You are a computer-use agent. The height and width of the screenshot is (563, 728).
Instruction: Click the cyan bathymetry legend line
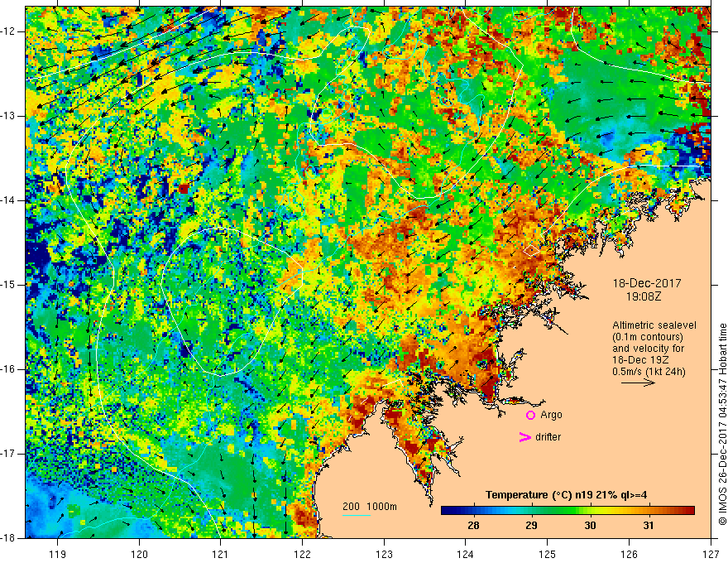(357, 515)
